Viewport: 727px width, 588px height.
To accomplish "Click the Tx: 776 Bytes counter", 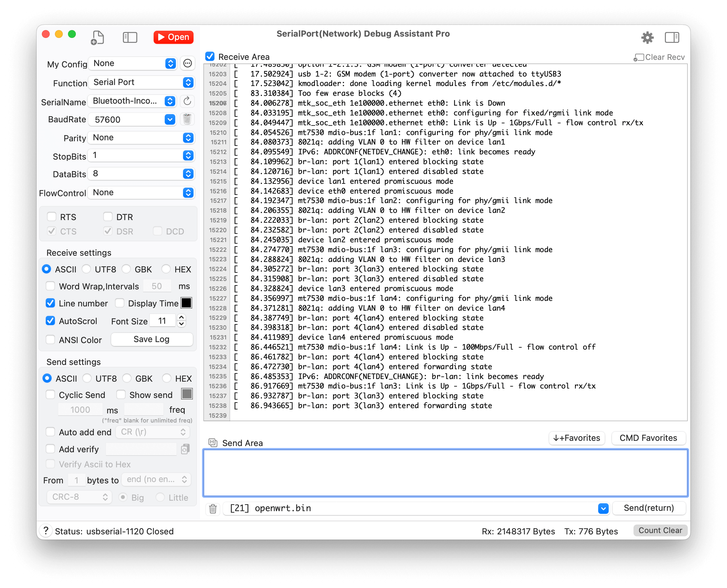I will 591,531.
